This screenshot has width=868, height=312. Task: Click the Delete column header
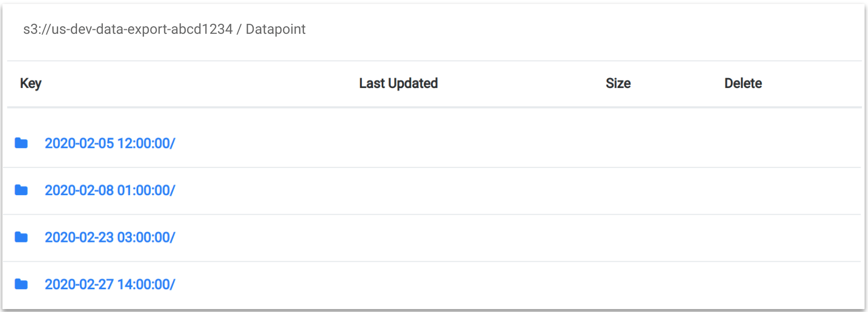point(743,83)
